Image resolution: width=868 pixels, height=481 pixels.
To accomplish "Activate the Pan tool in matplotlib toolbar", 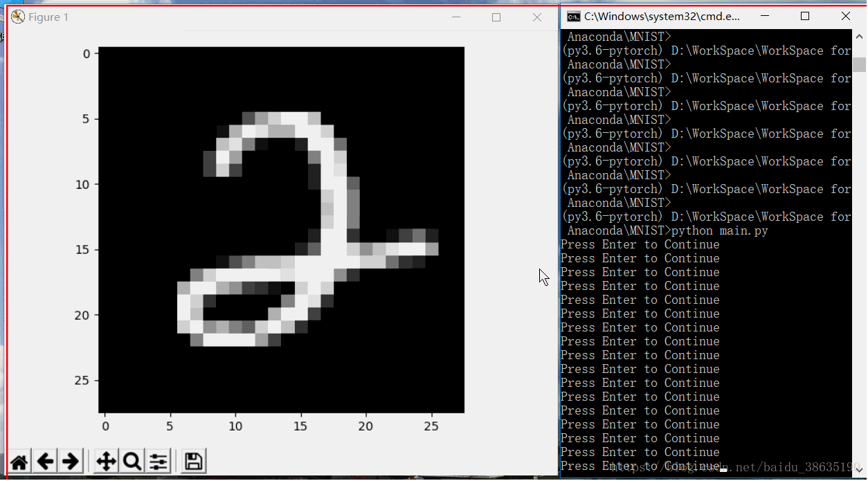I will (106, 460).
